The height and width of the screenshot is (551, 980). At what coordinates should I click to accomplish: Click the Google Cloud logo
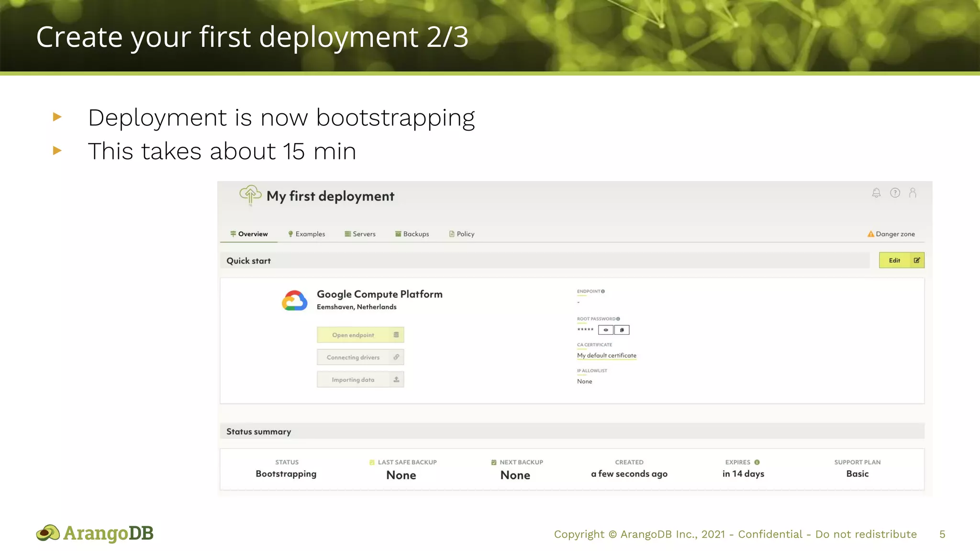294,300
